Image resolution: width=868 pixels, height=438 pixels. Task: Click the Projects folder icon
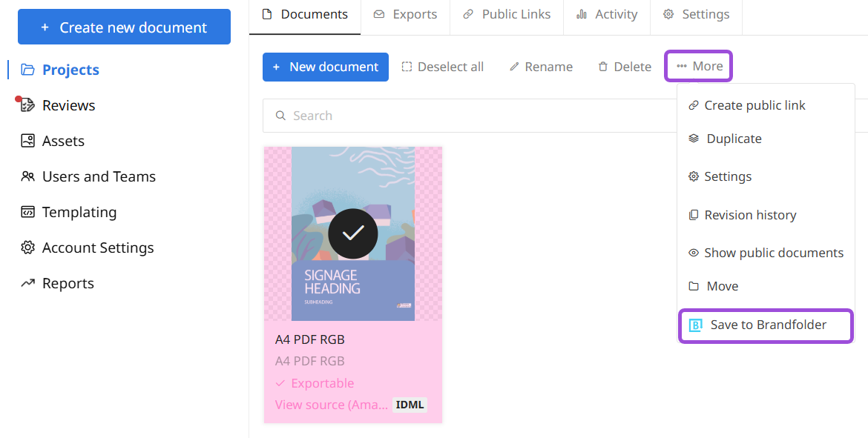[x=27, y=70]
